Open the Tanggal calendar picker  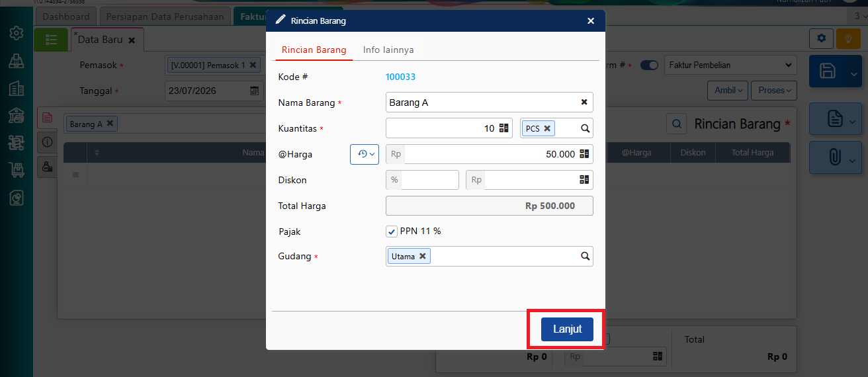tap(255, 91)
